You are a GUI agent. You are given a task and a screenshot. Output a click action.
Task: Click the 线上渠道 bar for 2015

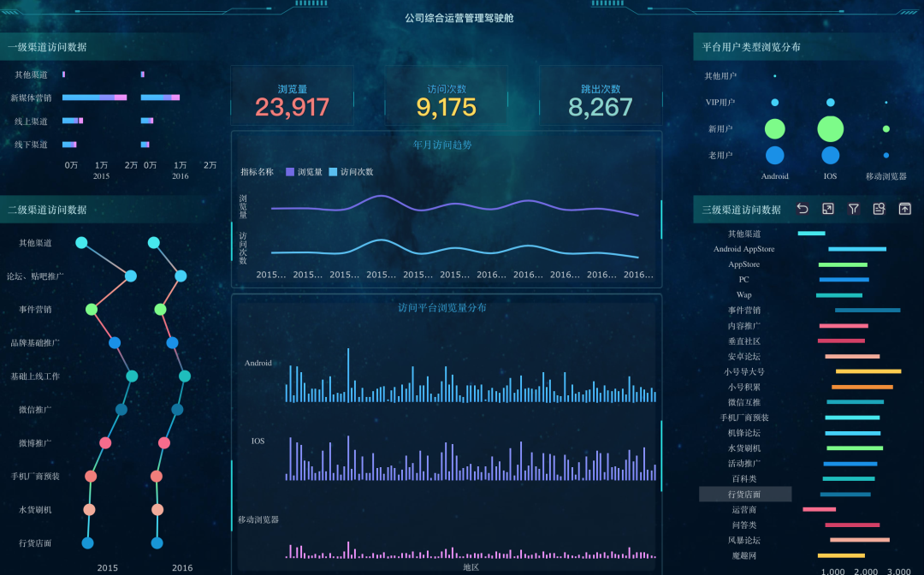73,121
